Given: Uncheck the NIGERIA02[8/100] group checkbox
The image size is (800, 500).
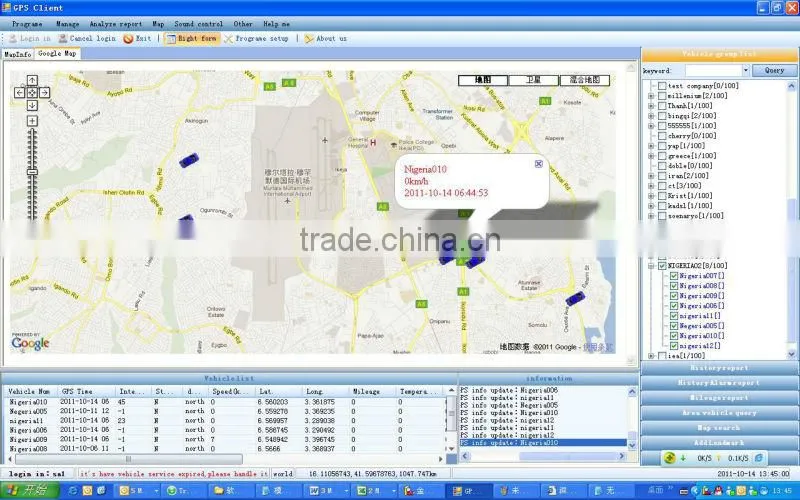Looking at the screenshot, I should coord(662,265).
